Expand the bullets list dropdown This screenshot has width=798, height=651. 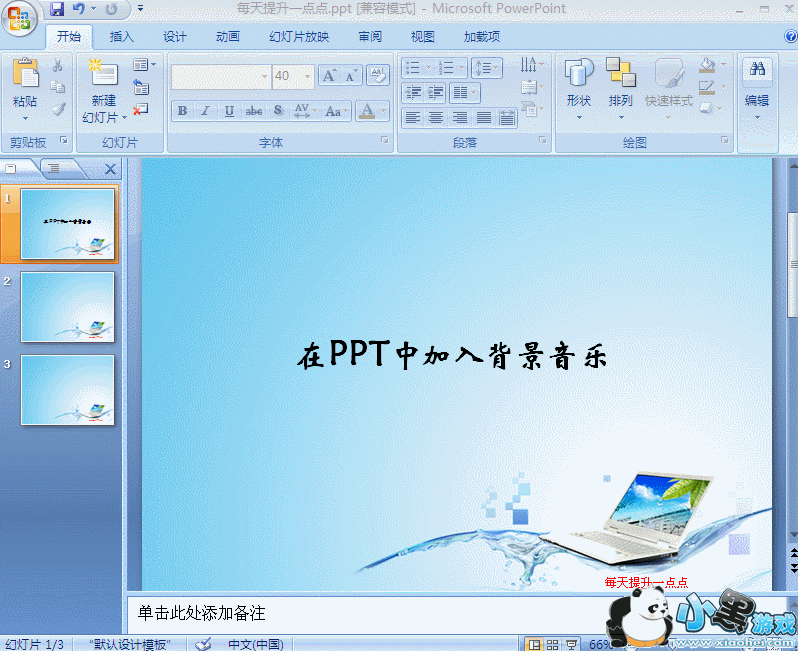pyautogui.click(x=428, y=68)
